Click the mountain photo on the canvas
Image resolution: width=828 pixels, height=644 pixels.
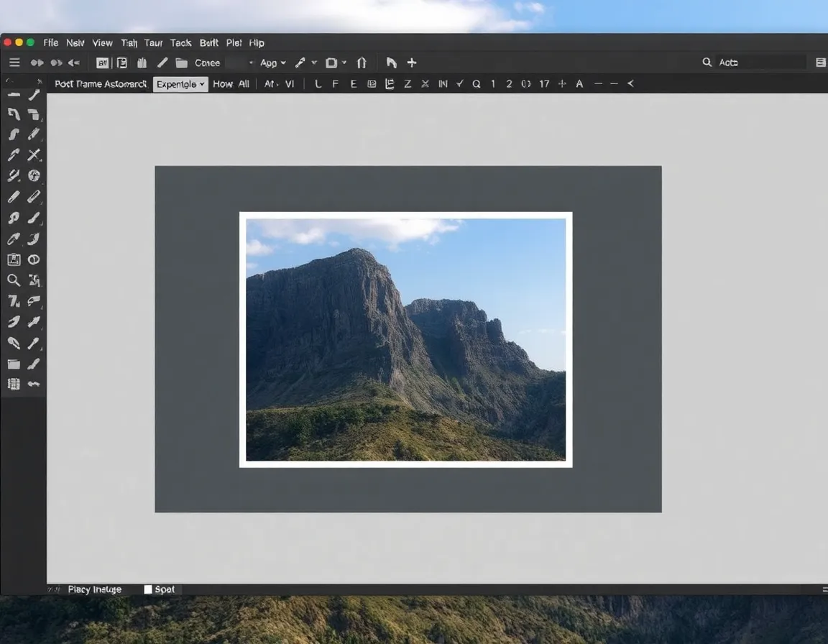(405, 339)
